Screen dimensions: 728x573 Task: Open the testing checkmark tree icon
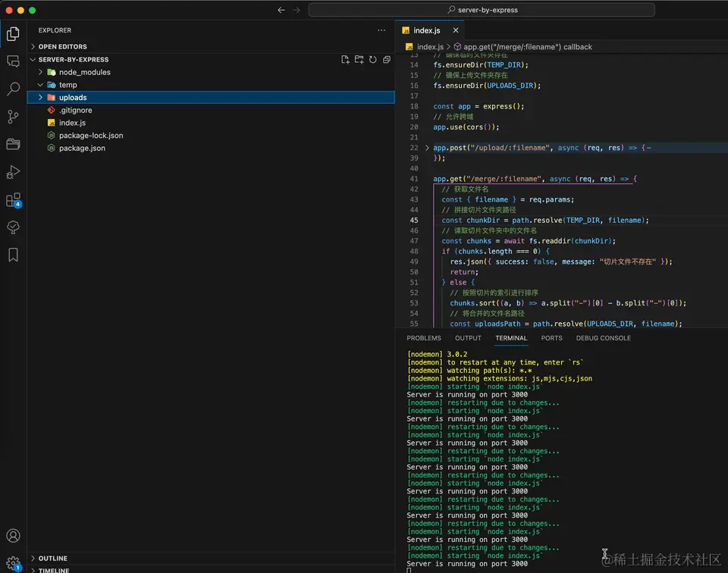coord(13,227)
